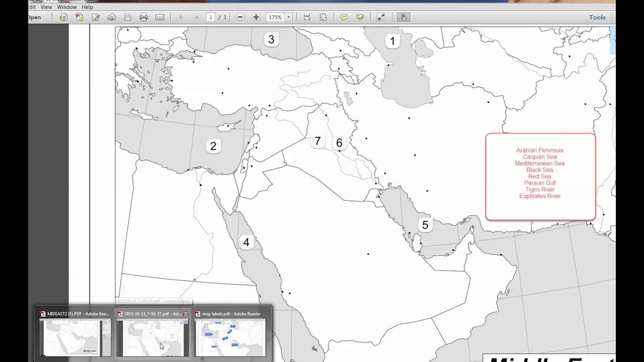This screenshot has width=644, height=362.
Task: Open the Sign and fill document tool
Action: 96,17
